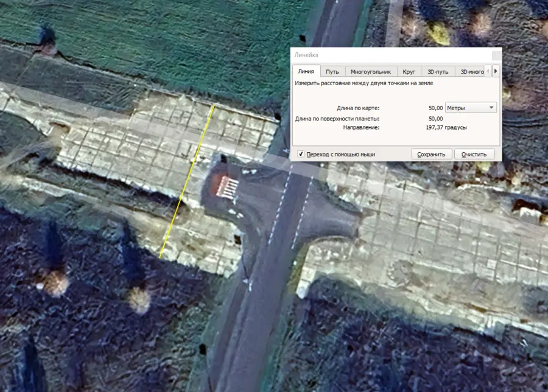The width and height of the screenshot is (548, 392).
Task: Click the top endpoint of the yellow line
Action: [x=214, y=105]
